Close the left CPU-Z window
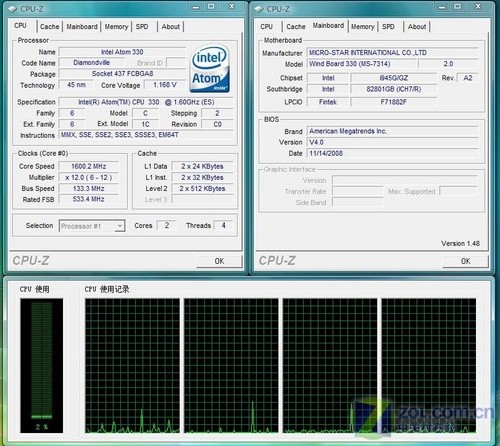Image resolution: width=500 pixels, height=446 pixels. tap(231, 7)
